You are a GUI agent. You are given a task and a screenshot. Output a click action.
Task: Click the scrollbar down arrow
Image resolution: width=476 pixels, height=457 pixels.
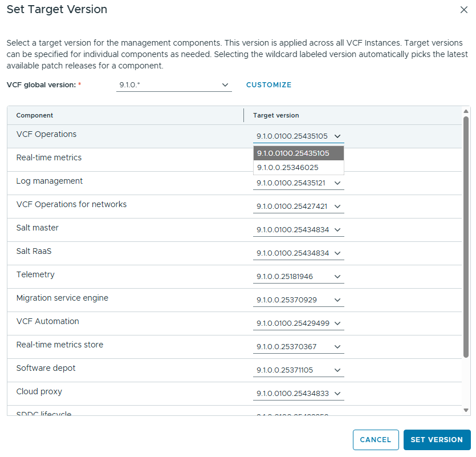pyautogui.click(x=466, y=410)
